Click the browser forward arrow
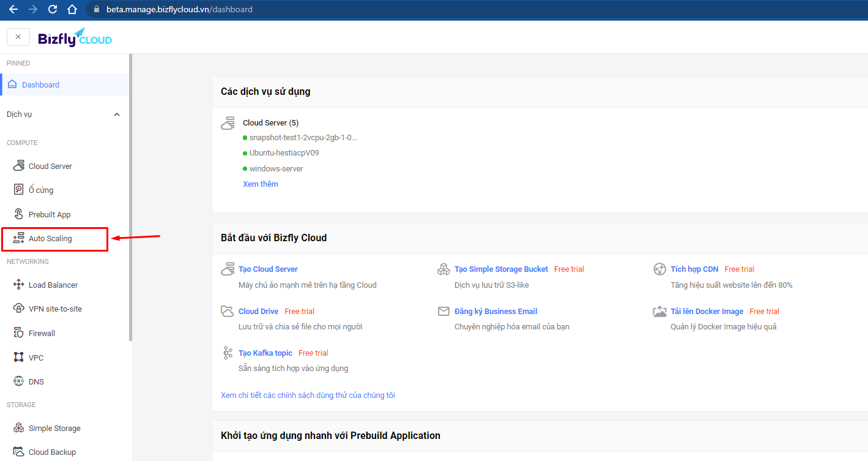This screenshot has width=868, height=461. pos(33,9)
